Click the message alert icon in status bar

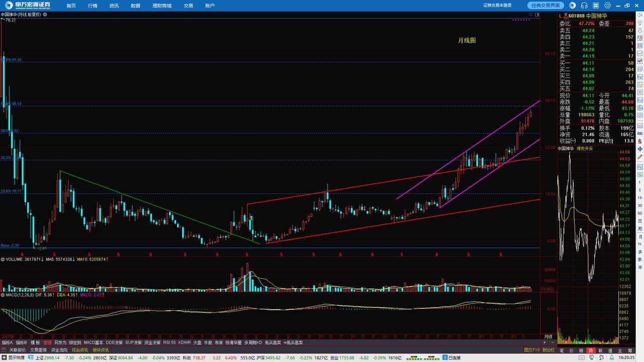pos(601,357)
